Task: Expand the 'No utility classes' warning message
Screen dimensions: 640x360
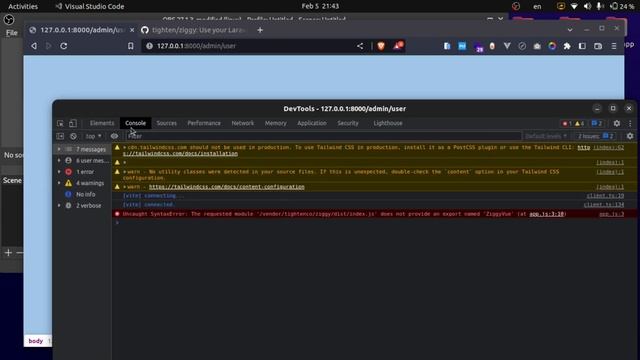Action: (124, 172)
